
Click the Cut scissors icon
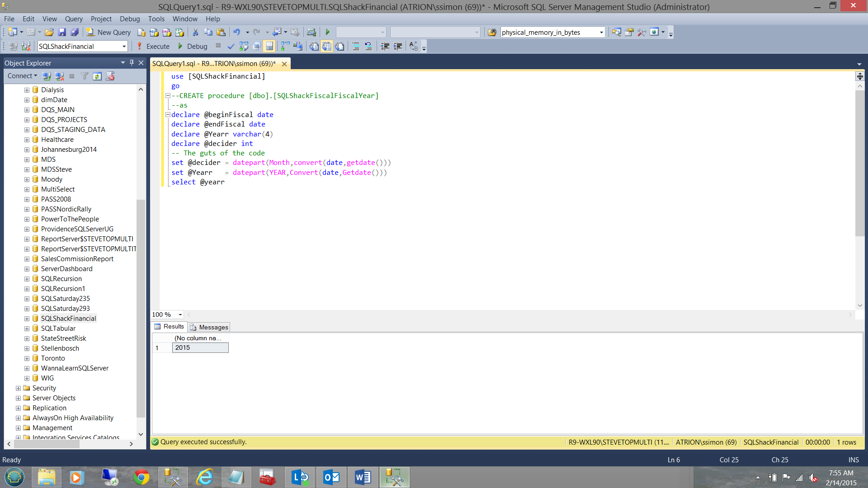tap(195, 32)
